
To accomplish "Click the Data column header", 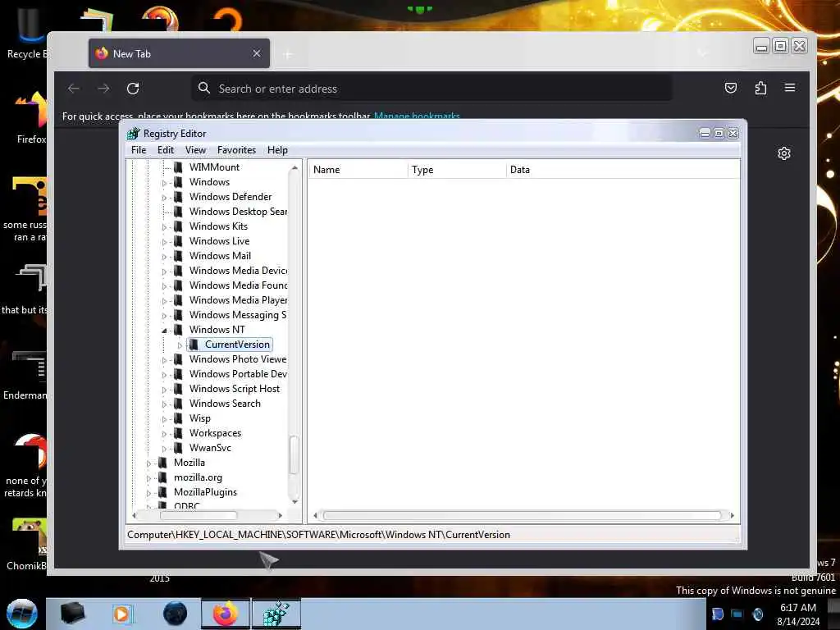I will (x=623, y=170).
